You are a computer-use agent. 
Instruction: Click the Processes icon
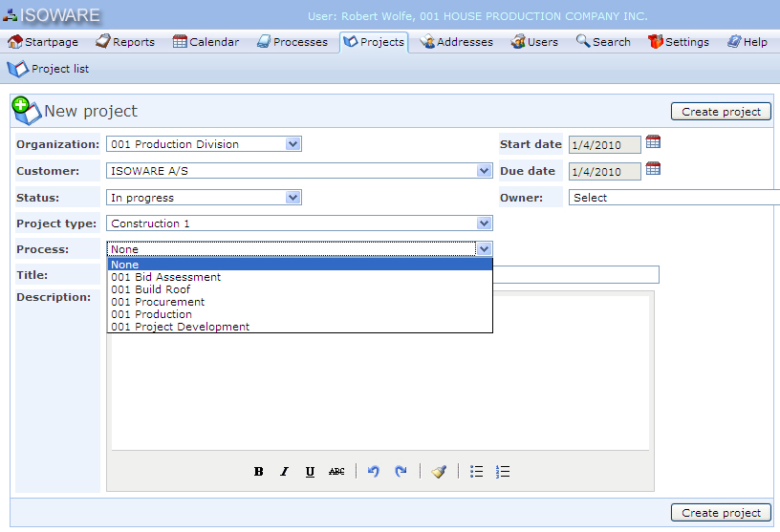click(x=264, y=42)
